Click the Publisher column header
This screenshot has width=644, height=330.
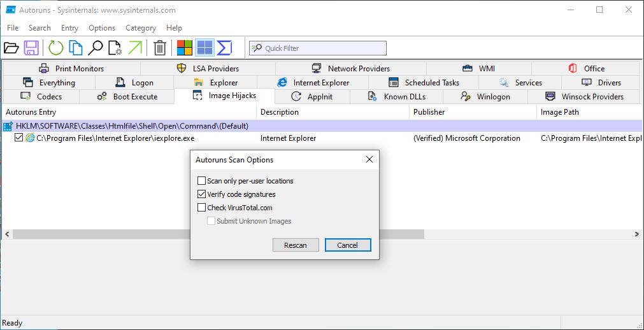point(473,112)
